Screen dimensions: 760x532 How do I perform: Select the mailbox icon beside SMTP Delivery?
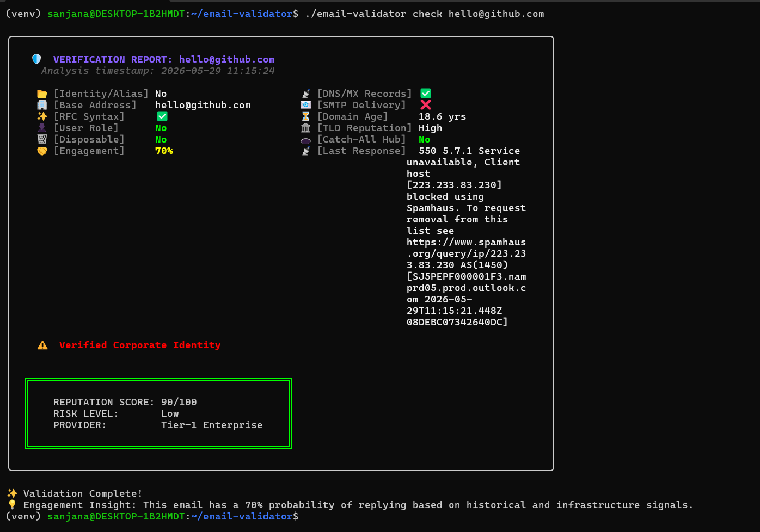click(x=306, y=105)
